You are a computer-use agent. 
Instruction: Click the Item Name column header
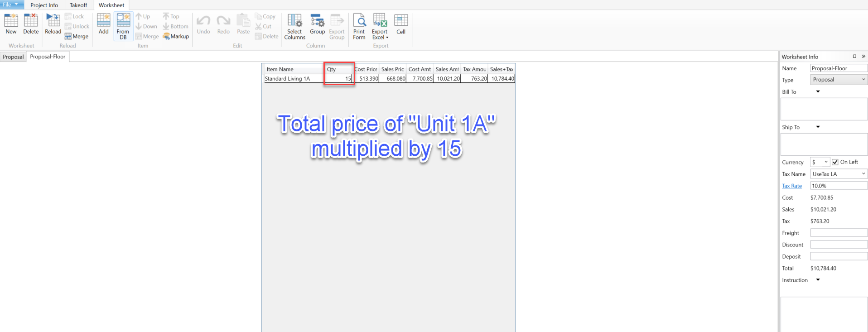(294, 69)
